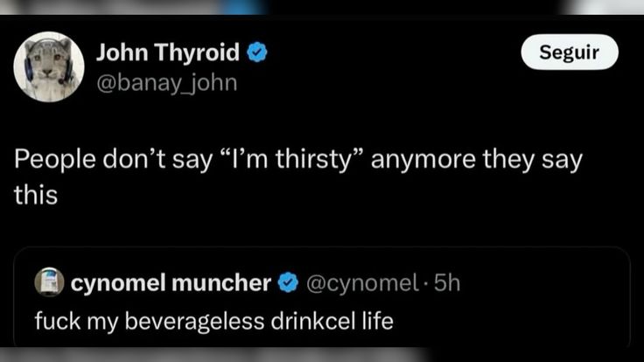Click verified badge beside John Thyroid
The height and width of the screenshot is (362, 644).
[x=255, y=53]
